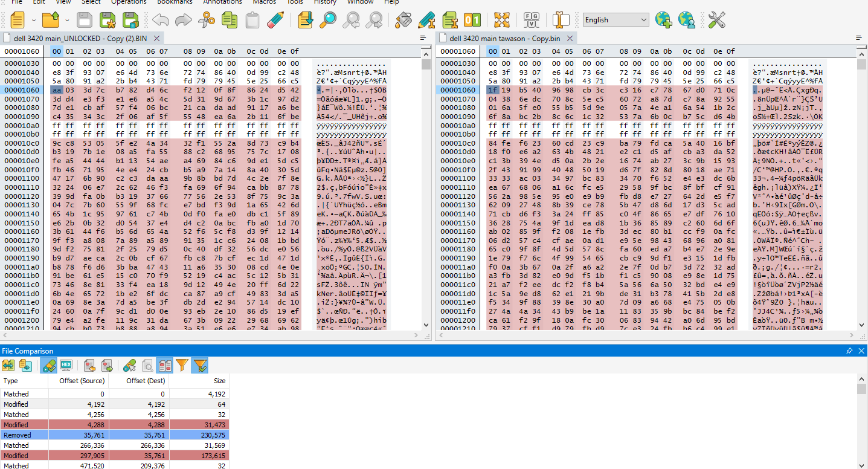Click the left hex pane vertical scrollbar
Image resolution: width=868 pixels, height=469 pixels.
(426, 193)
